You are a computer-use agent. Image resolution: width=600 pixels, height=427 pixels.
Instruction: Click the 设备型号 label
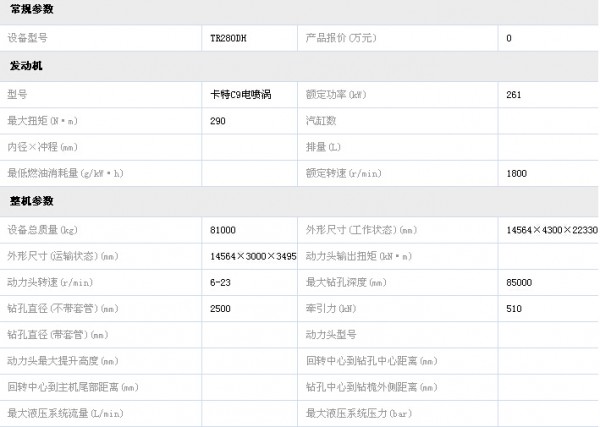(x=27, y=38)
